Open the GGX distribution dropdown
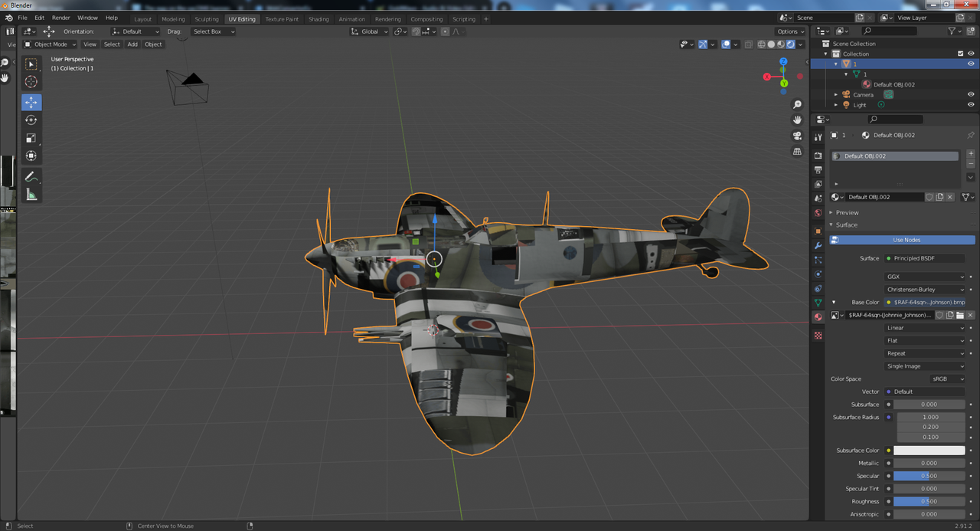The height and width of the screenshot is (531, 980). (x=925, y=277)
